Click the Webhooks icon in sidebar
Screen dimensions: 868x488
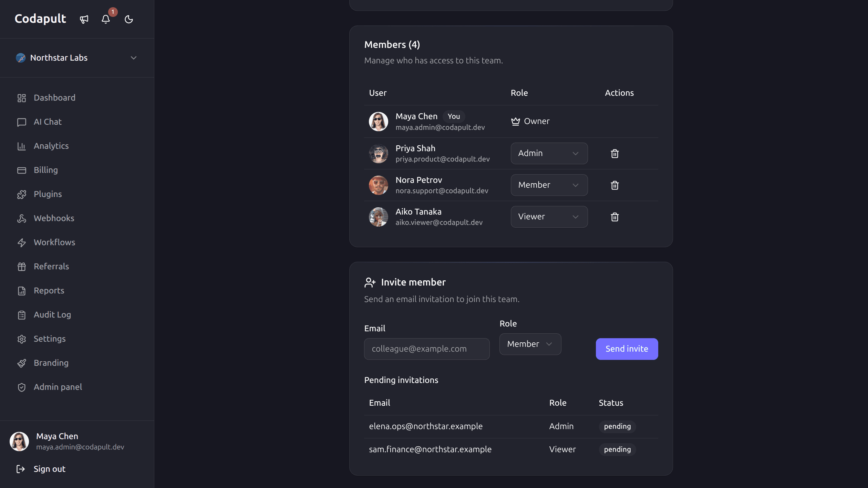[x=22, y=219]
